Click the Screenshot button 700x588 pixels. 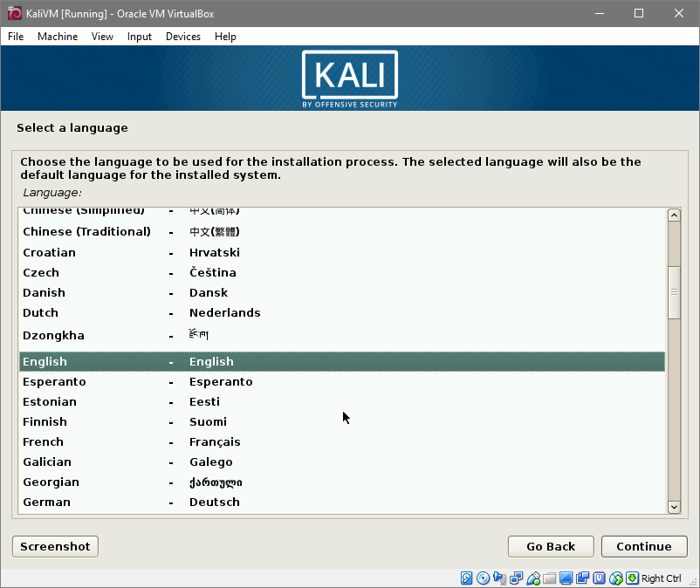click(x=55, y=546)
